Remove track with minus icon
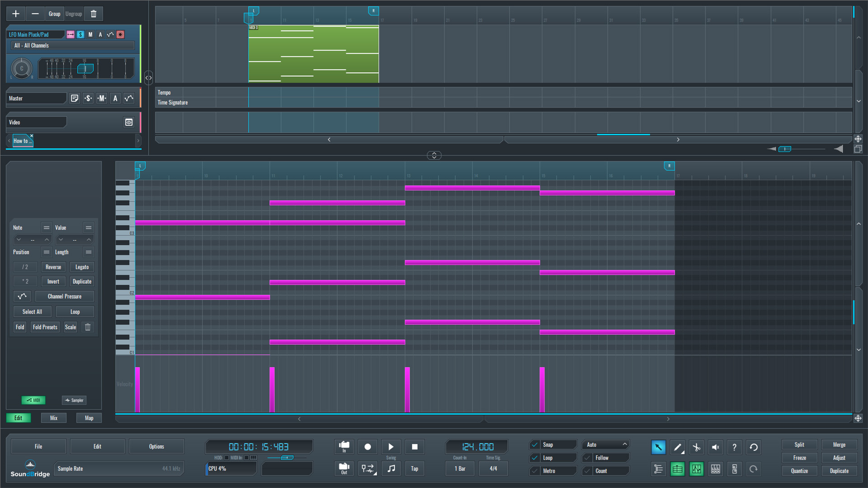868x488 pixels. pos(35,14)
